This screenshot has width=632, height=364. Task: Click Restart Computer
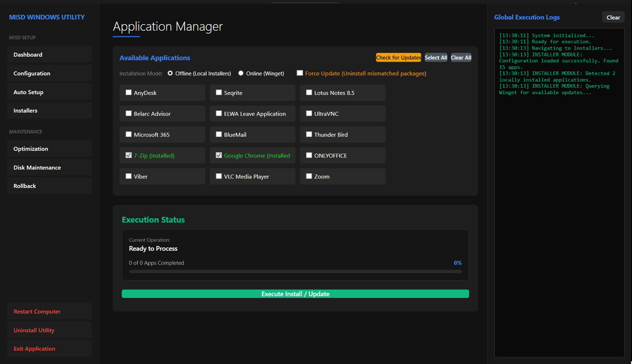49,311
